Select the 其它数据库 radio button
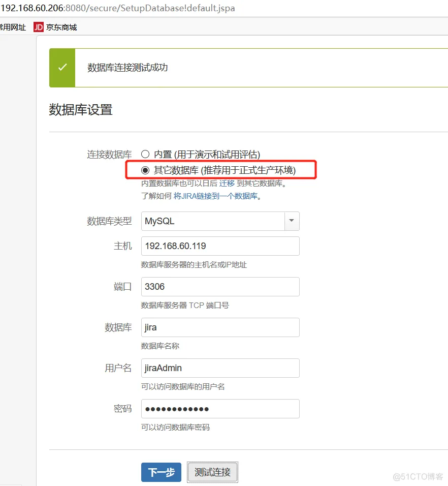The width and height of the screenshot is (448, 486). point(145,170)
